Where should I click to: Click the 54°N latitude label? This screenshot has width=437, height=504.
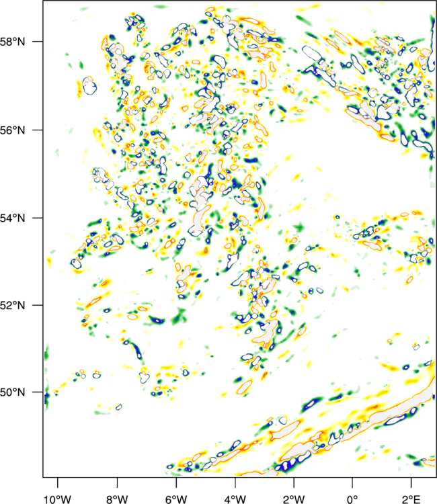click(x=12, y=218)
